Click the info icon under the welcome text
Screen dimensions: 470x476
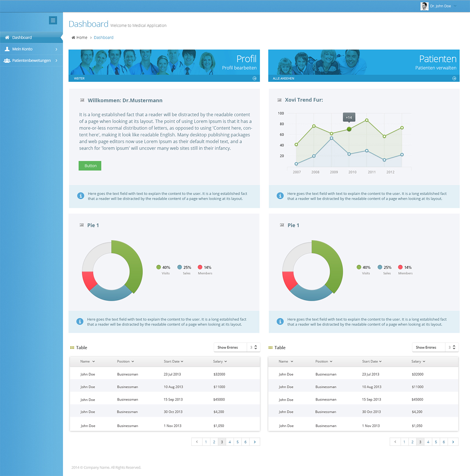81,196
